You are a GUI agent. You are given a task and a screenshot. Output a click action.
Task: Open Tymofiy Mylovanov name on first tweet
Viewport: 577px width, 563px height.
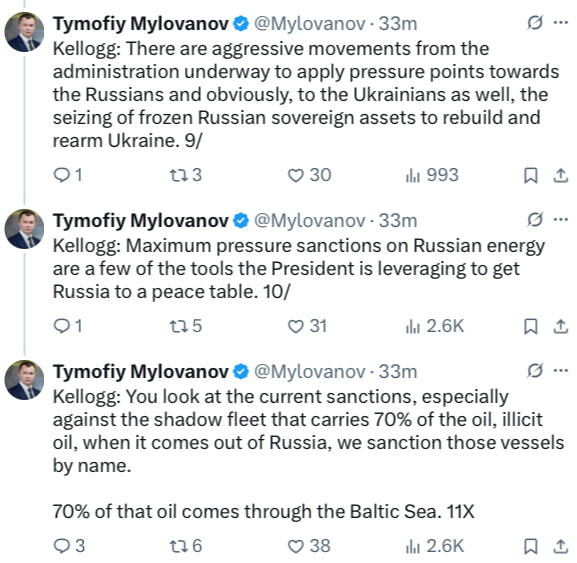pos(141,24)
